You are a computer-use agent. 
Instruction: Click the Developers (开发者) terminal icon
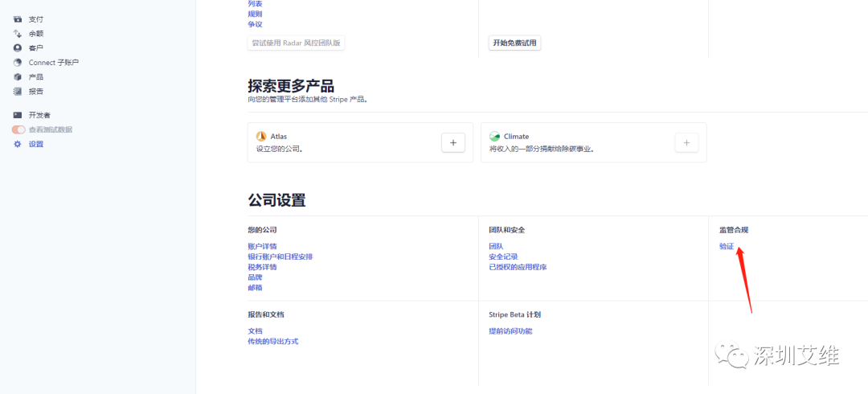(18, 115)
